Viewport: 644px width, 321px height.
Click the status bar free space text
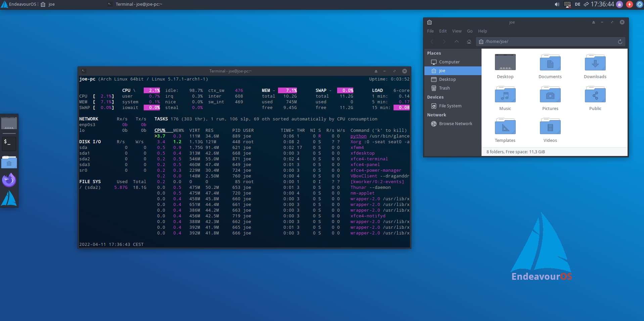[x=515, y=152]
